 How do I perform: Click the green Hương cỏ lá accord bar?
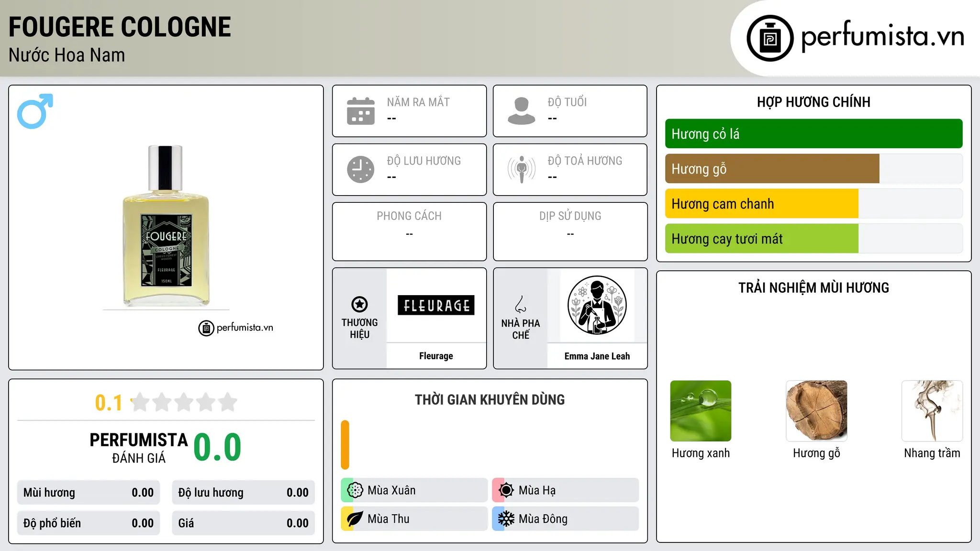click(813, 134)
